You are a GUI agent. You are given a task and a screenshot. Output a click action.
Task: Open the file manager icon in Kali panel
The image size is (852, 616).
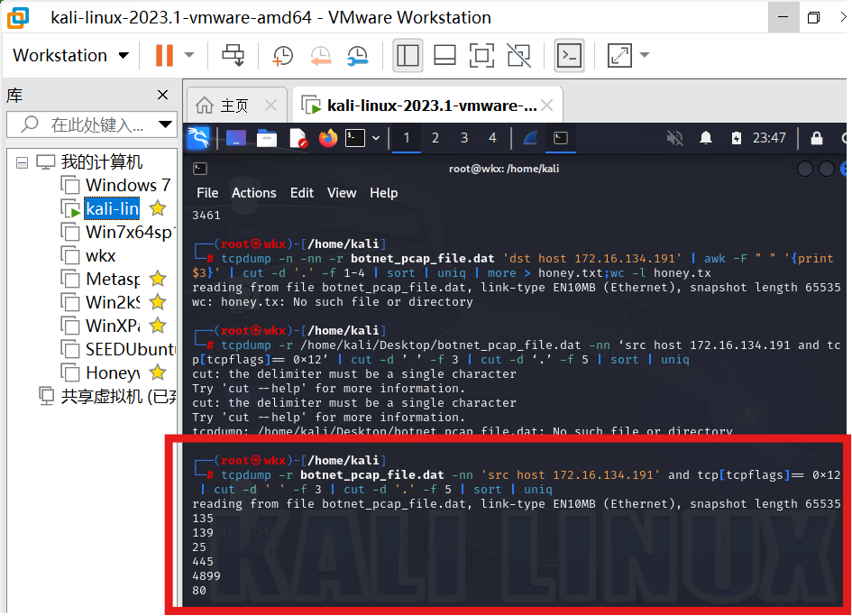click(x=267, y=139)
